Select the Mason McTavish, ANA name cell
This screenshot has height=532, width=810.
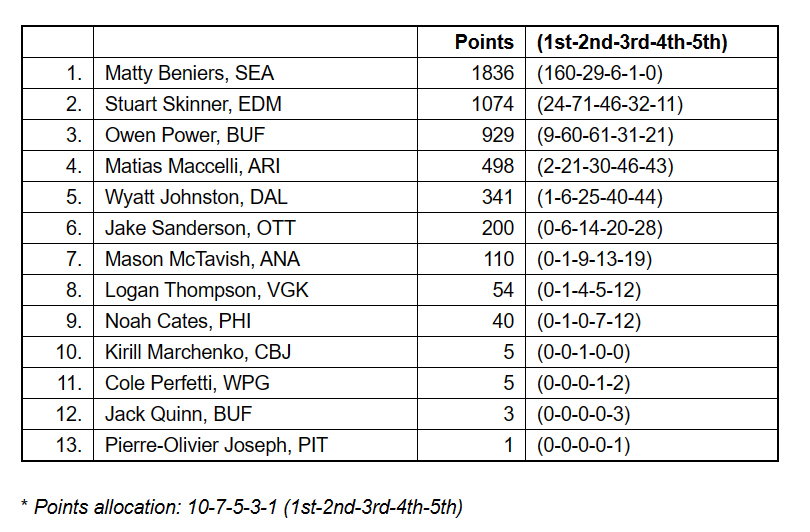click(x=202, y=259)
